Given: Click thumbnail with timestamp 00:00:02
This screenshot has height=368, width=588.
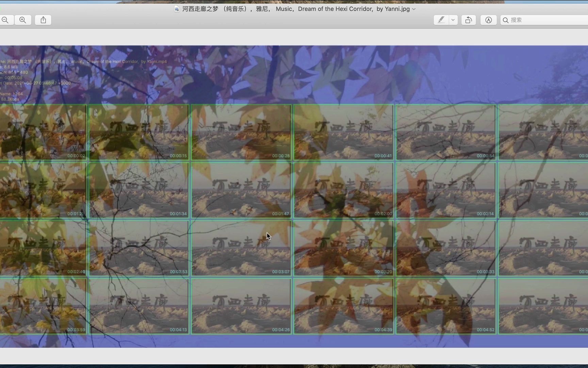Looking at the screenshot, I should [x=43, y=132].
